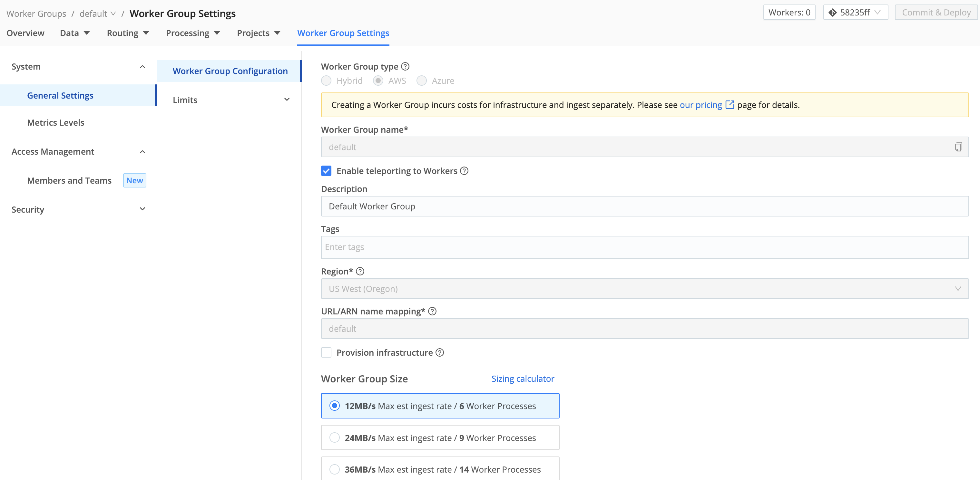Click the teleporting help icon
Screen dimensions: 980x480
[465, 171]
